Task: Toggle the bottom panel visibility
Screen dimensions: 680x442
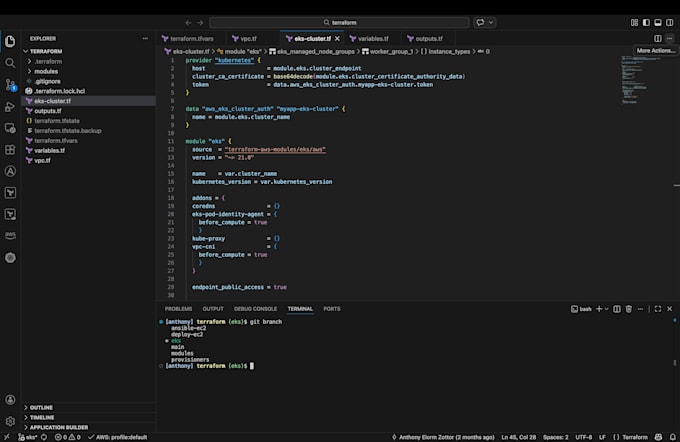Action: [658, 23]
